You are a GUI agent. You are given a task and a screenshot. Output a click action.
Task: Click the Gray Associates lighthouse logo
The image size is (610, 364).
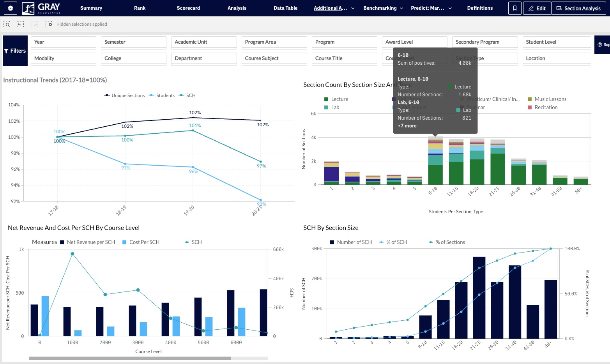41,8
